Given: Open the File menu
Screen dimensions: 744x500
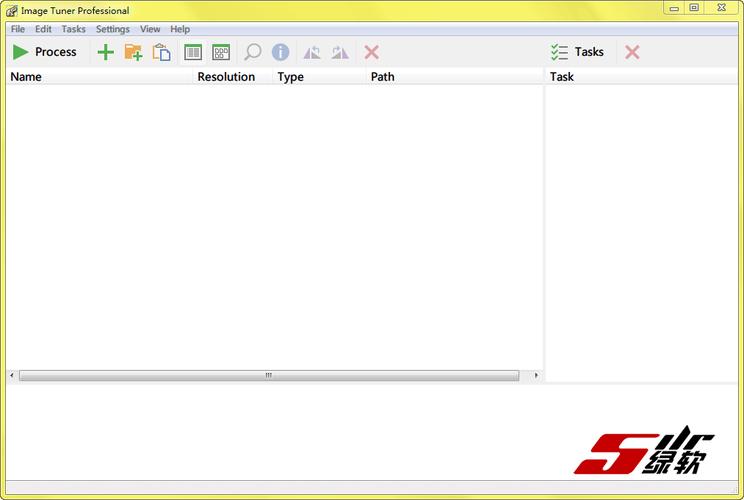Looking at the screenshot, I should click(x=18, y=29).
